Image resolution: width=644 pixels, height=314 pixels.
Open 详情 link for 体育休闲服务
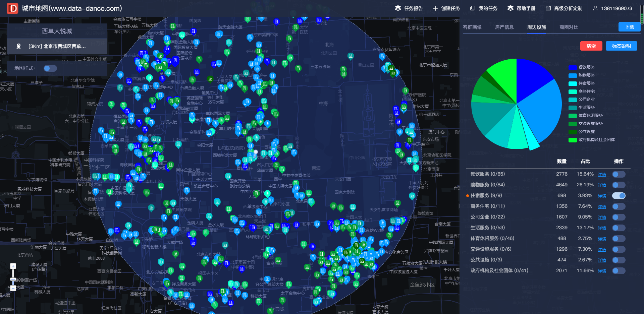pyautogui.click(x=602, y=239)
